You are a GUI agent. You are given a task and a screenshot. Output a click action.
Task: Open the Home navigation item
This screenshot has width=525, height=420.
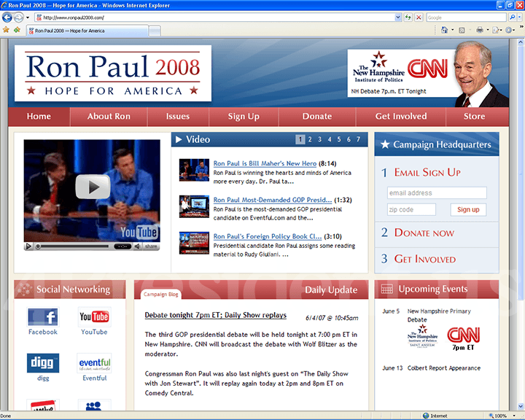pos(39,117)
